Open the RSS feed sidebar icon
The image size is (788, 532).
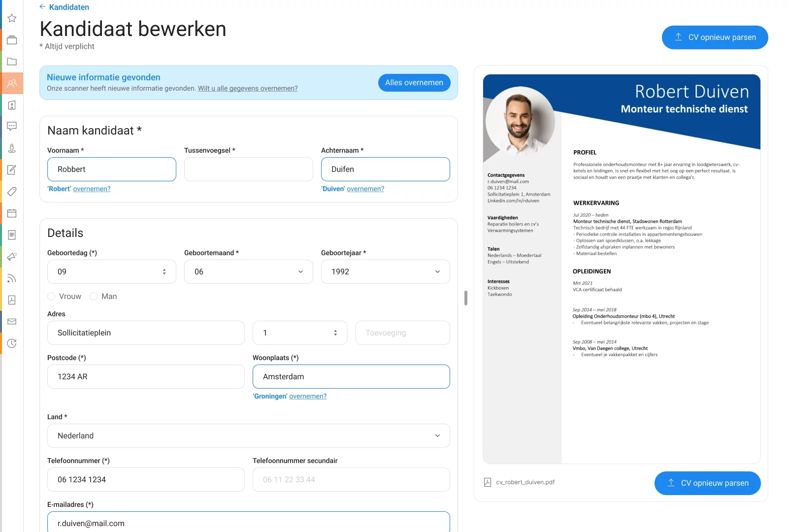(x=12, y=278)
